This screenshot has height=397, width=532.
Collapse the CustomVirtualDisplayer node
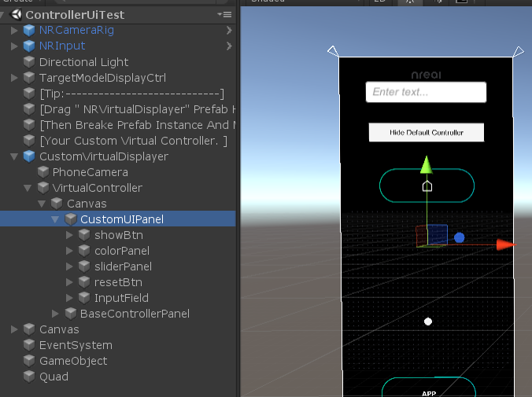(x=14, y=156)
